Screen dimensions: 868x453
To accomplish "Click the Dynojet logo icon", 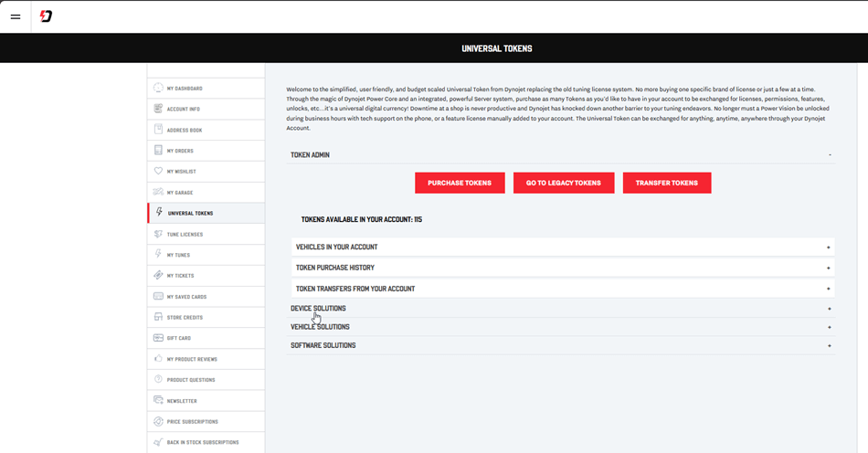I will tap(46, 16).
